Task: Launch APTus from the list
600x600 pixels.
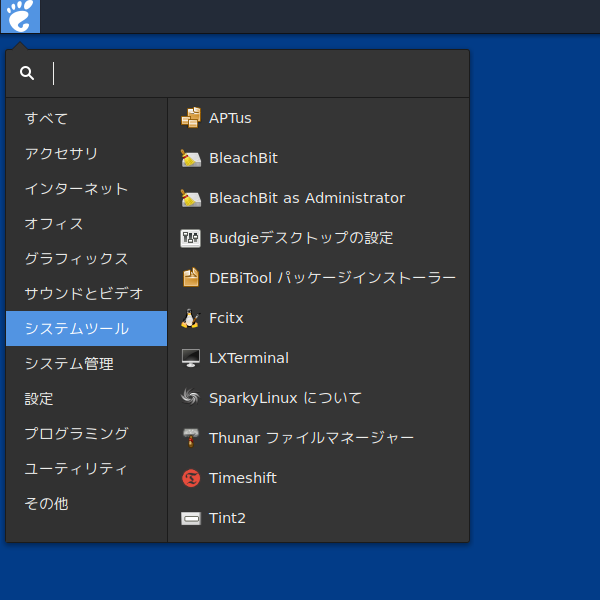Action: click(230, 118)
